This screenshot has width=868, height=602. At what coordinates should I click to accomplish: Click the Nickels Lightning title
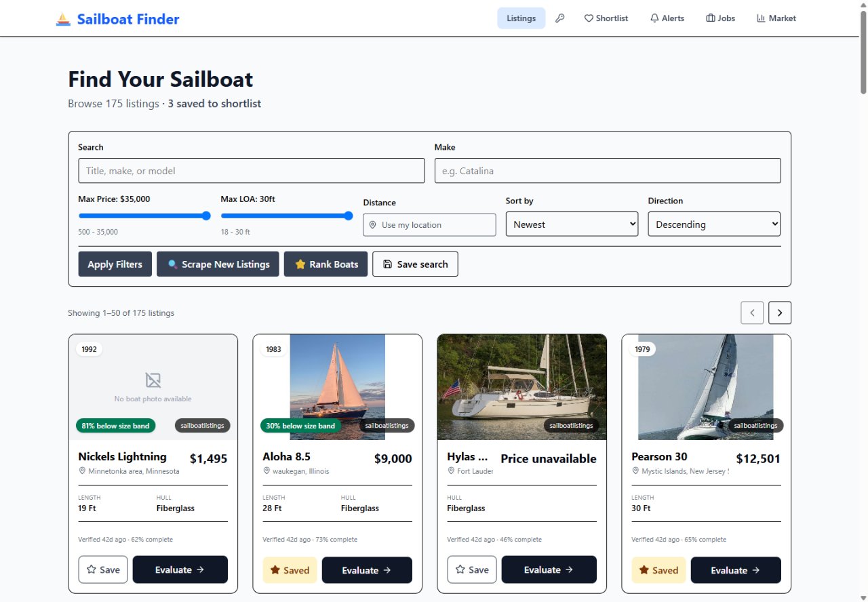coord(122,456)
